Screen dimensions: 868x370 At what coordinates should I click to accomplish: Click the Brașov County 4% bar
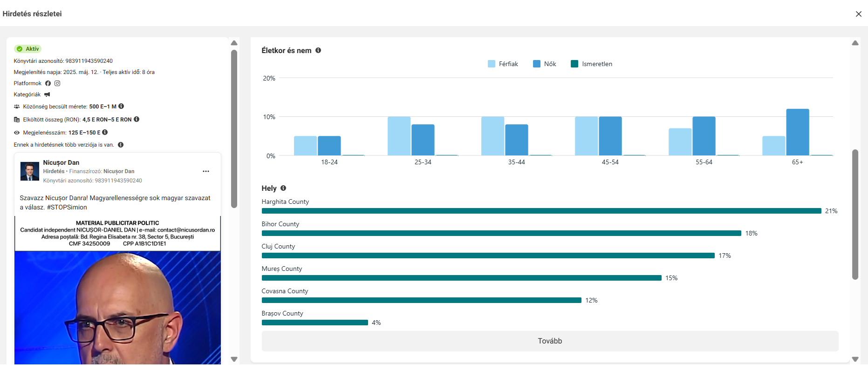click(315, 323)
